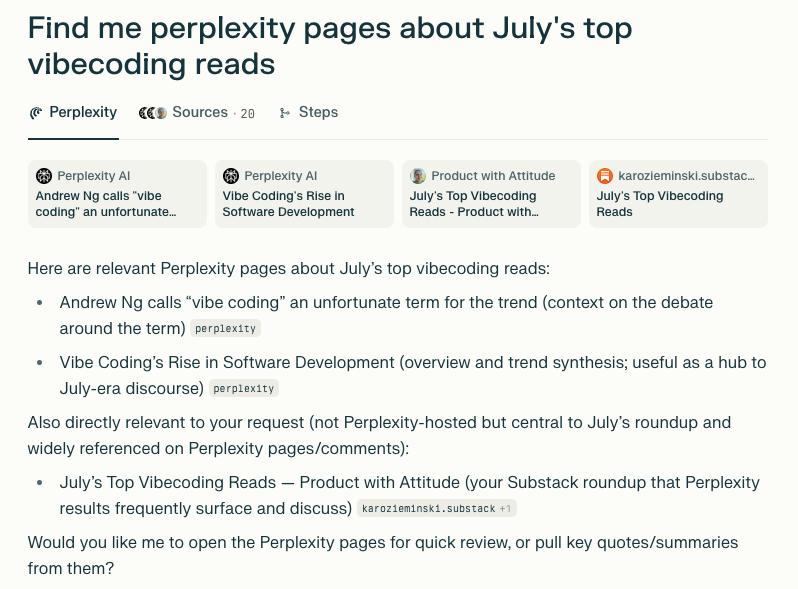Open the Steps tab

tap(308, 113)
